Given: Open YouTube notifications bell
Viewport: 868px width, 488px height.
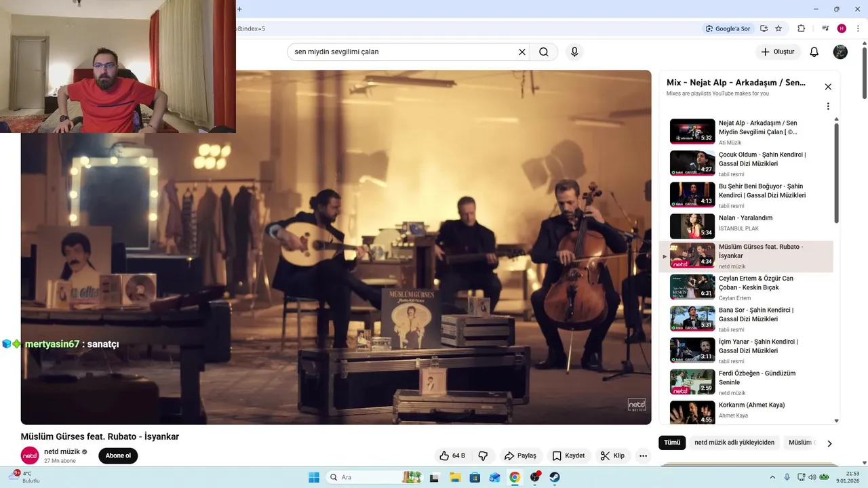Looking at the screenshot, I should (814, 52).
